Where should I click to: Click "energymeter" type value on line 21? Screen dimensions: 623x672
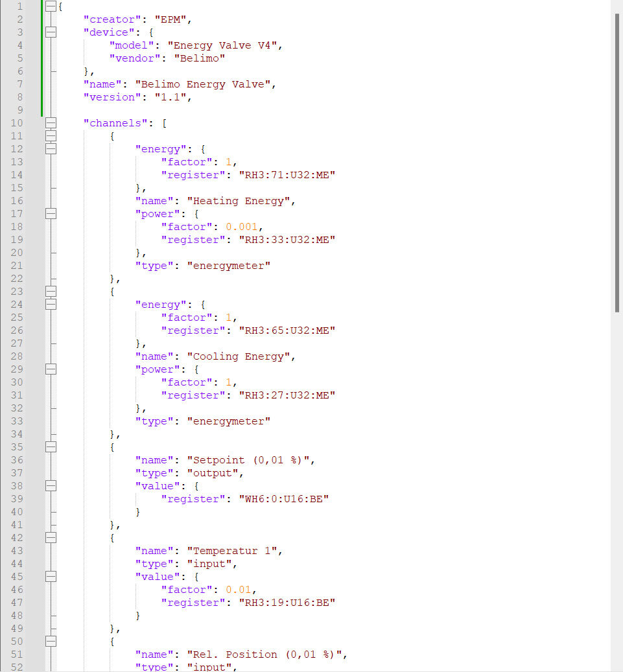tap(229, 266)
